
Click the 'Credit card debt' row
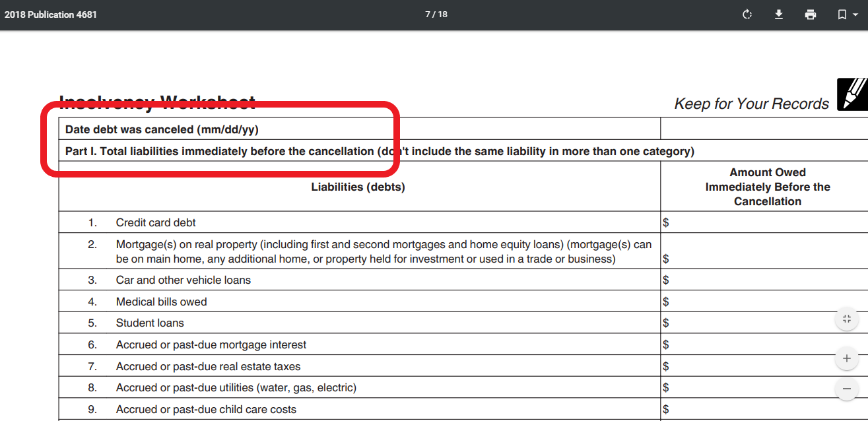coord(360,222)
